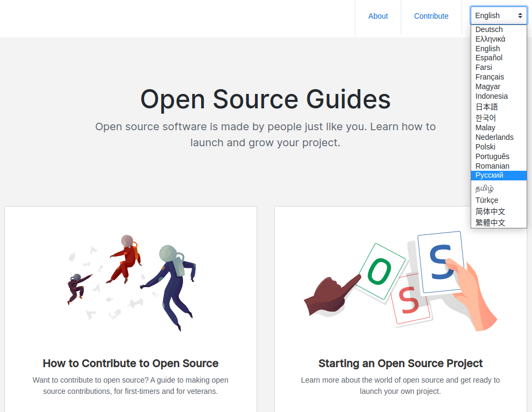Open the OSS cards illustration thumbnail
The width and height of the screenshot is (532, 412).
[x=400, y=281]
